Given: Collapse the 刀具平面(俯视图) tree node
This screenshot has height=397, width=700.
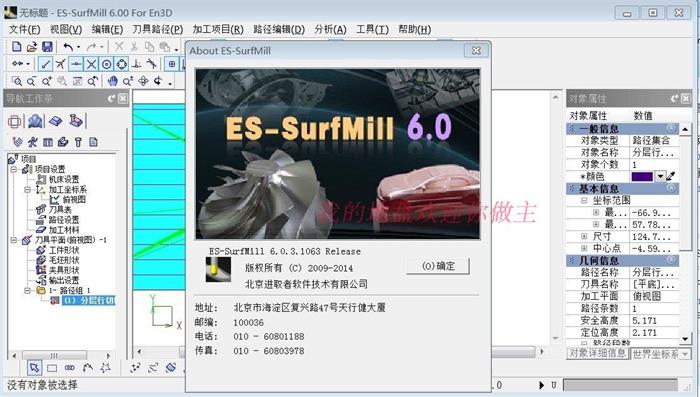Looking at the screenshot, I should (x=13, y=240).
